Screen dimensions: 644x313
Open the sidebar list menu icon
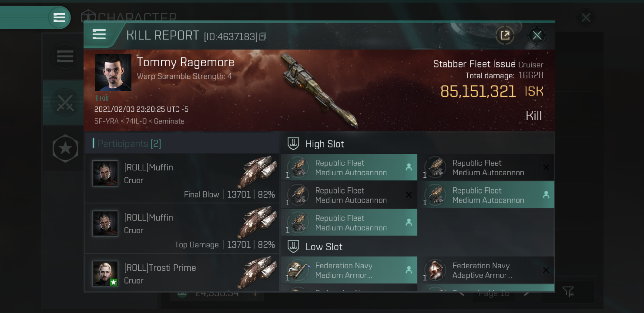tap(65, 56)
